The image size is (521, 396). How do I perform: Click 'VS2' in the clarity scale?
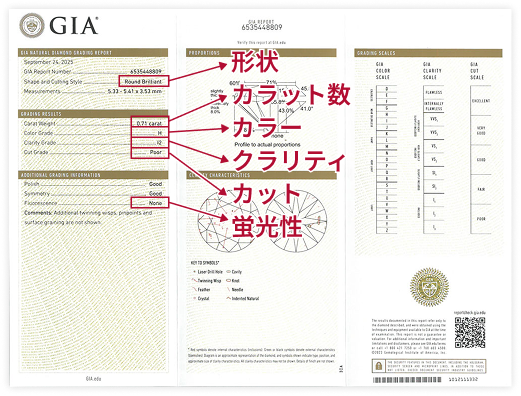[434, 160]
